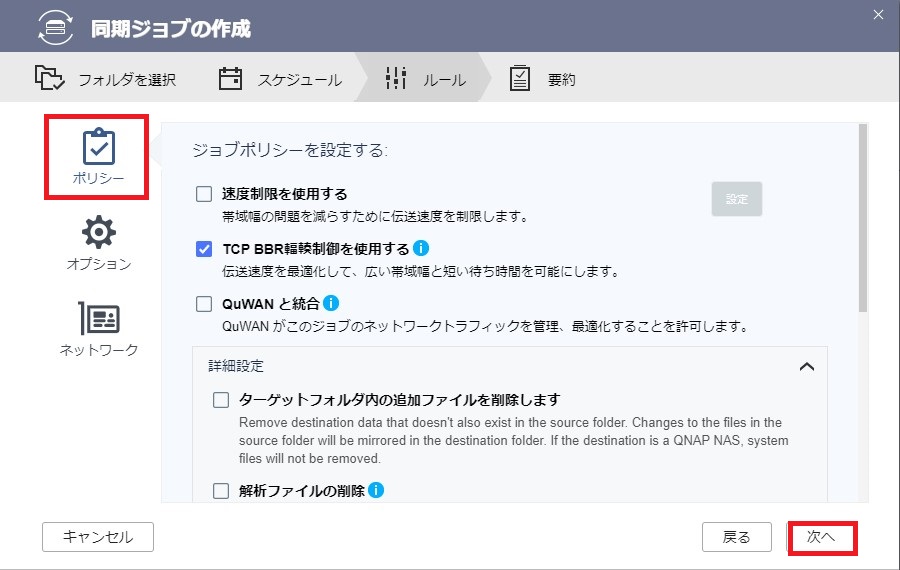The height and width of the screenshot is (570, 900).
Task: Click the sync job logo icon in header
Action: 56,27
